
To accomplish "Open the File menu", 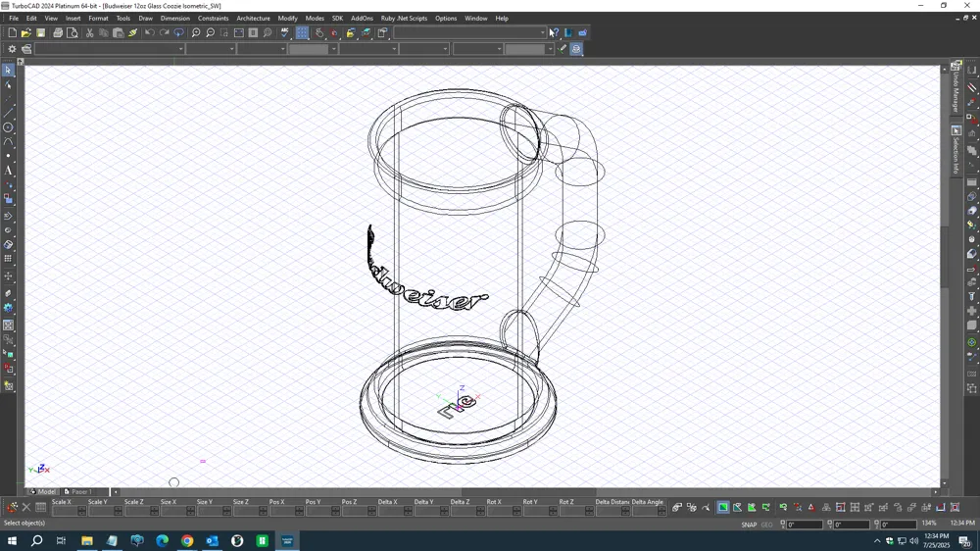I will 14,18.
